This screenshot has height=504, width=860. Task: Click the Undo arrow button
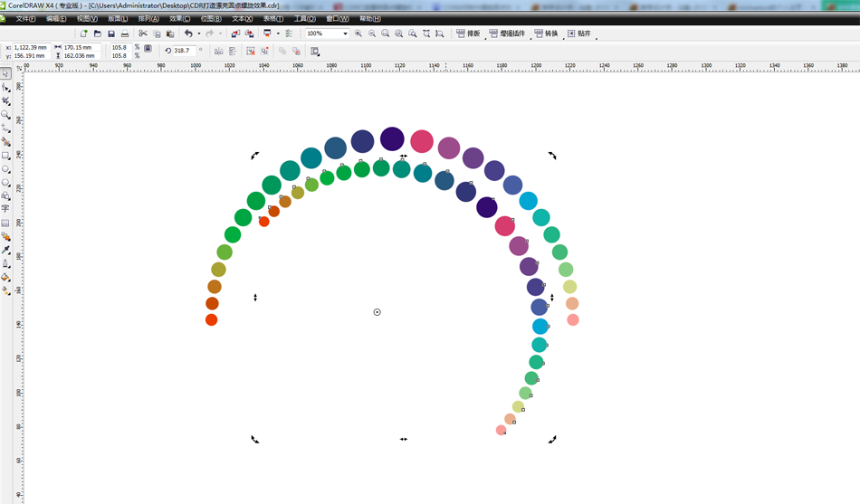pos(188,33)
